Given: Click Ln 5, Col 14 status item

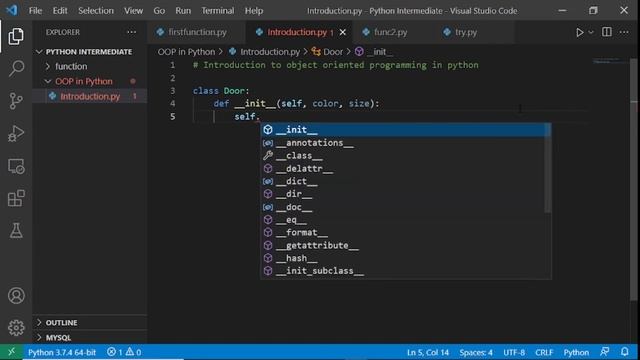Looking at the screenshot, I should click(428, 352).
